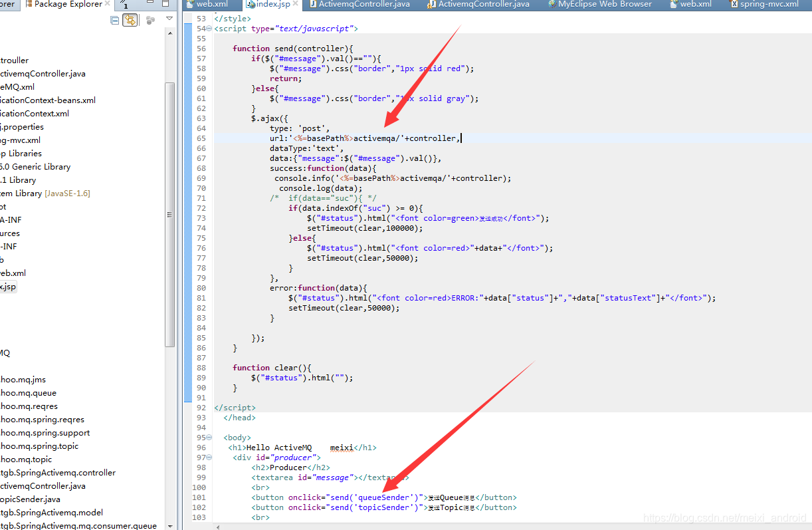Click the 'console.log(data);' line
This screenshot has width=812, height=530.
click(x=321, y=188)
